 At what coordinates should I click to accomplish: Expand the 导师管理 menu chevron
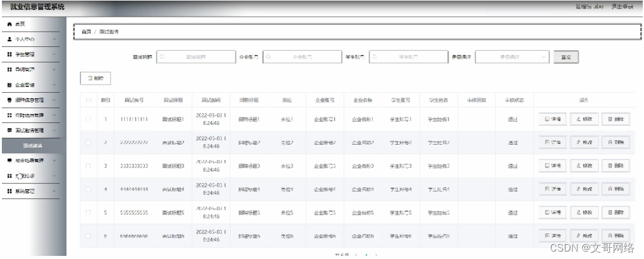pos(54,70)
